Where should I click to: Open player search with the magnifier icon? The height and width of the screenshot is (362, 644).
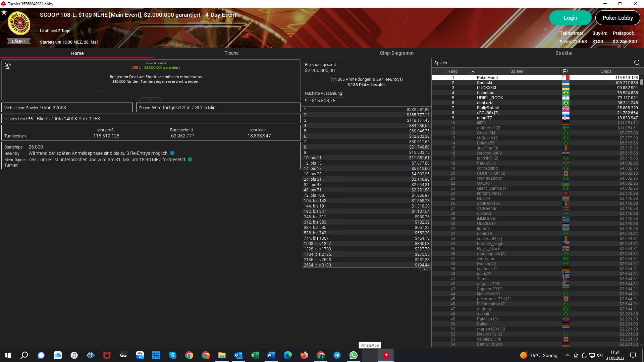637,63
